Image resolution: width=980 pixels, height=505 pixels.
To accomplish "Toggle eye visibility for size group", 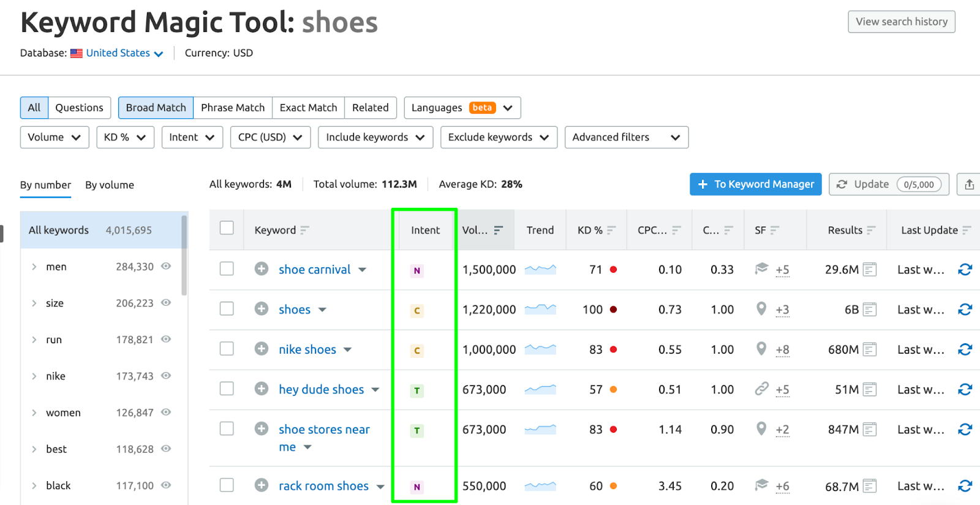I will coord(166,303).
